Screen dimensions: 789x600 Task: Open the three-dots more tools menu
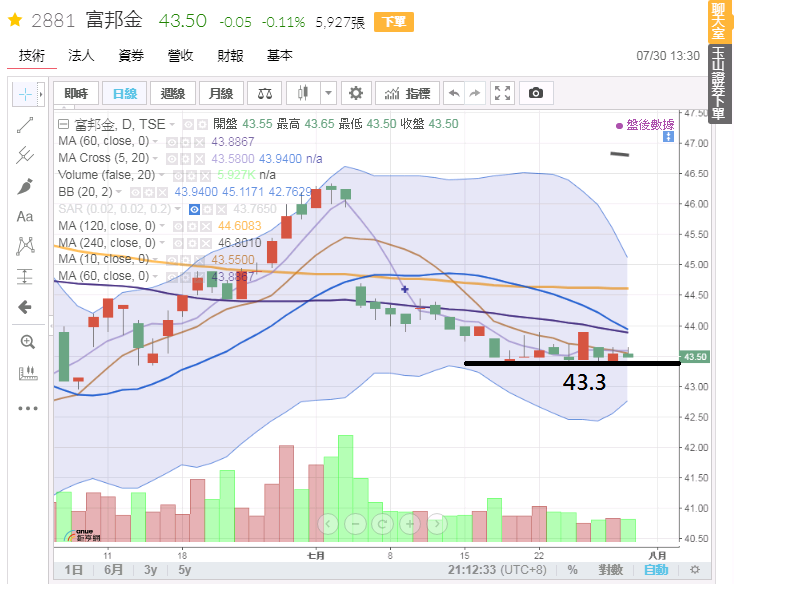(x=28, y=408)
